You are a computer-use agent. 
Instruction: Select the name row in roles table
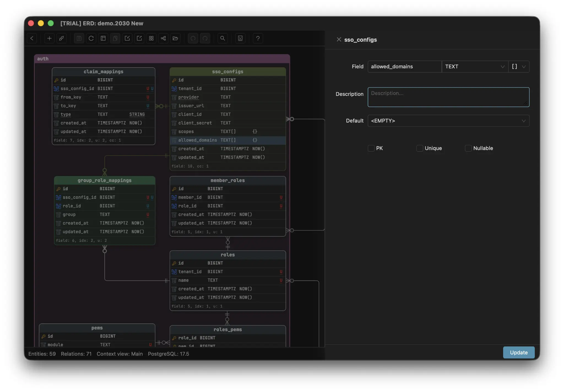coord(228,280)
